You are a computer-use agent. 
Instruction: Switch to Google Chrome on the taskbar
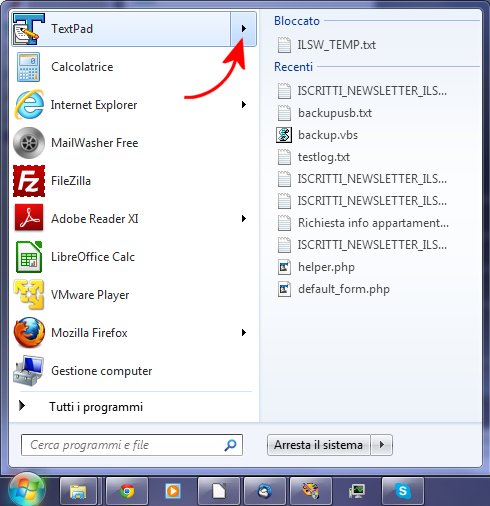[127, 491]
